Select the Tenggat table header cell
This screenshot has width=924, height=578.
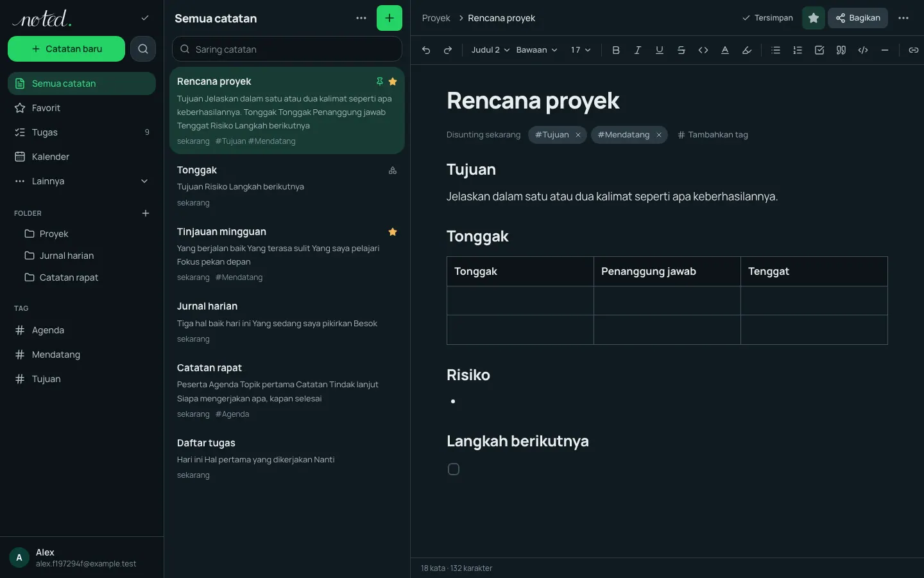click(814, 271)
